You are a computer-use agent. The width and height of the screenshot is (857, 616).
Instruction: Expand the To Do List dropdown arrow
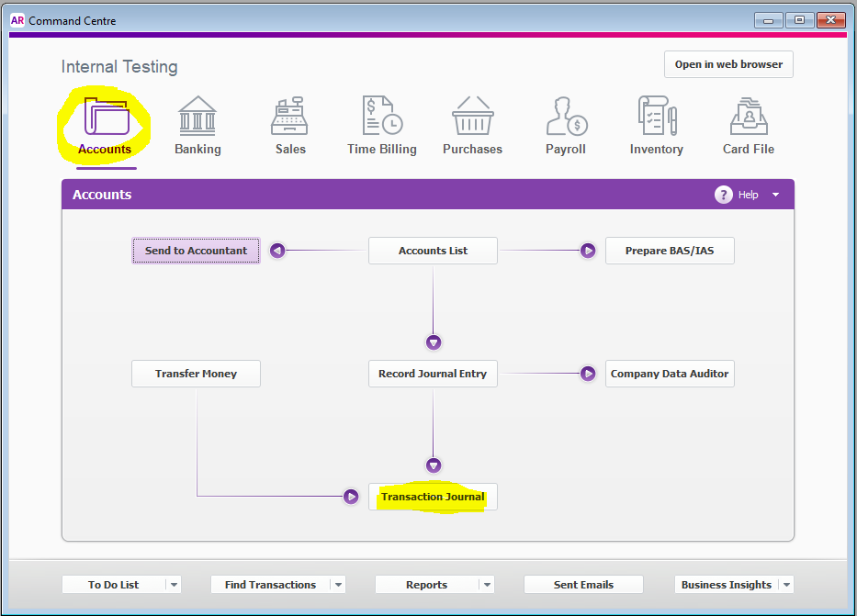click(x=174, y=584)
